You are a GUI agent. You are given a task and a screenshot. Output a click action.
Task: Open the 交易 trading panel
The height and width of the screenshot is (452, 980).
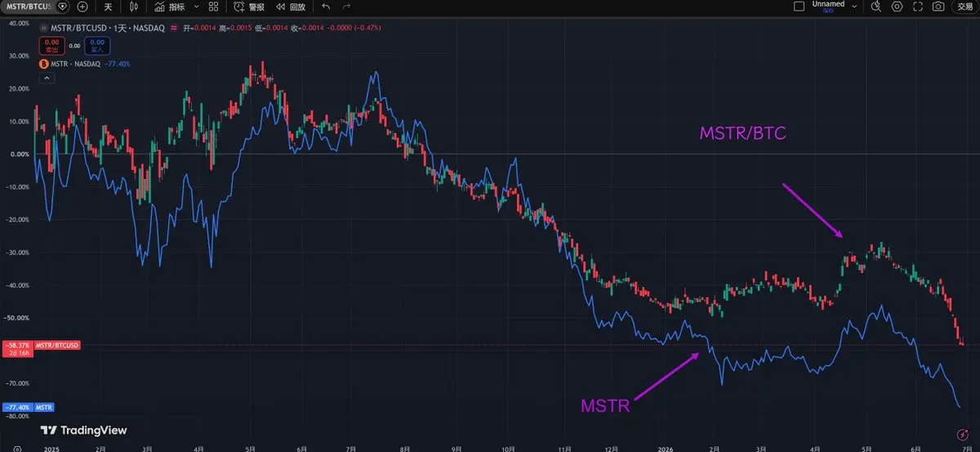[965, 7]
